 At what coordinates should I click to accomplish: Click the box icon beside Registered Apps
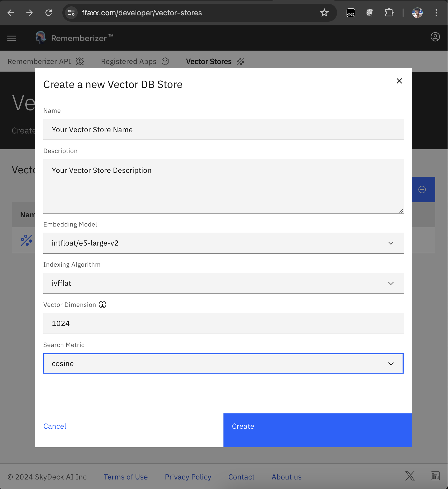pos(165,61)
